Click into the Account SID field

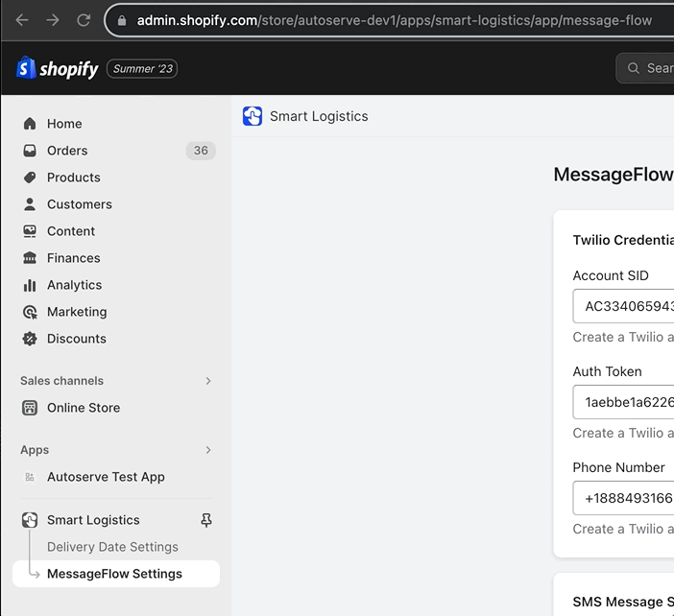[624, 307]
